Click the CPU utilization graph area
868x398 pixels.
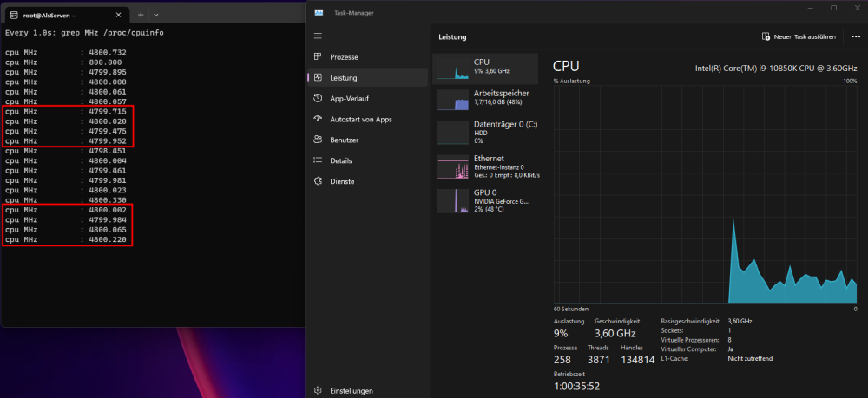click(705, 194)
